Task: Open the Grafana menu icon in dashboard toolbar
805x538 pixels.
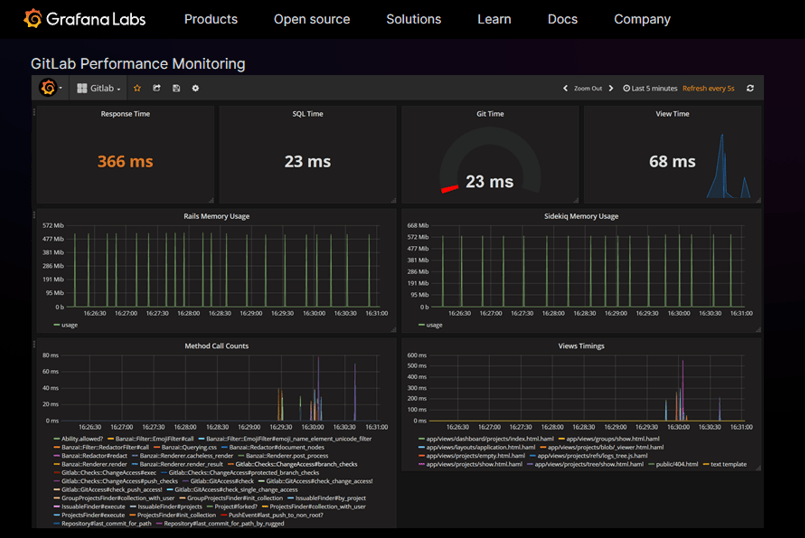Action: [x=48, y=88]
